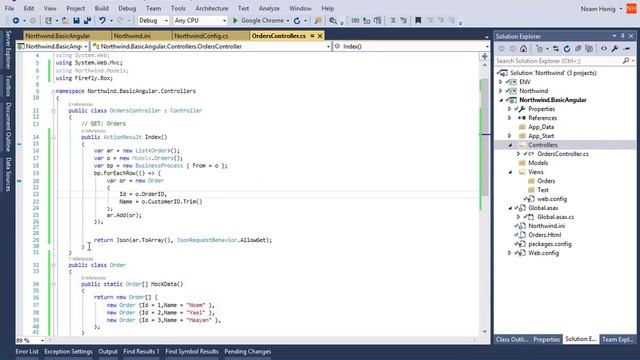Click the Save All toolbar icon
This screenshot has height=360, width=640.
[87, 20]
